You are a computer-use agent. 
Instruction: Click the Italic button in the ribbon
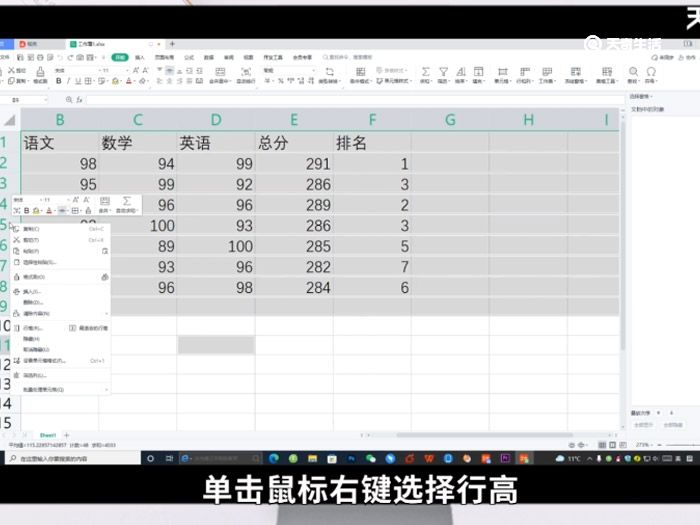pos(68,81)
